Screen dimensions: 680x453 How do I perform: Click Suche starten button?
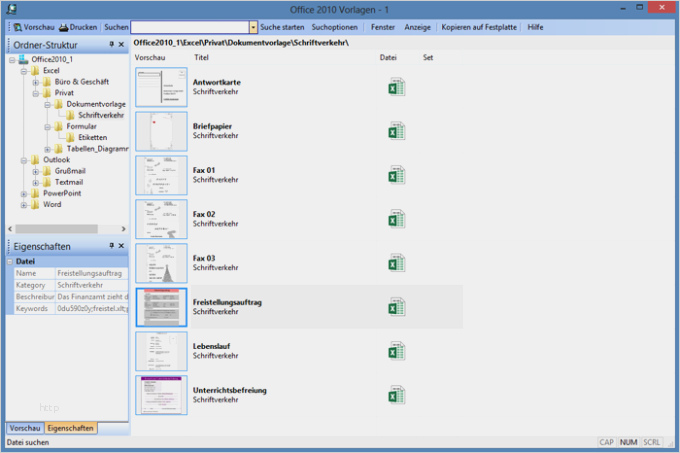coord(282,28)
